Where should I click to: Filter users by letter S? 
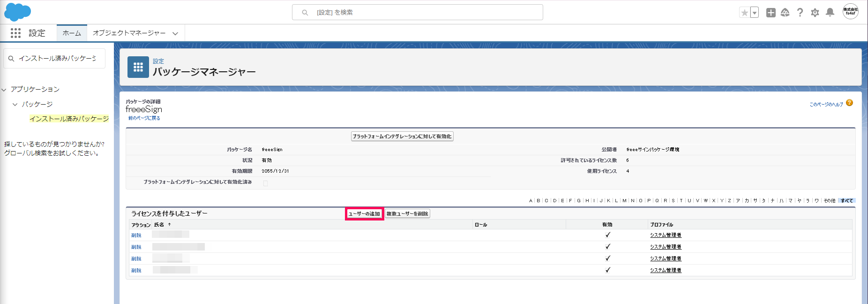[673, 201]
